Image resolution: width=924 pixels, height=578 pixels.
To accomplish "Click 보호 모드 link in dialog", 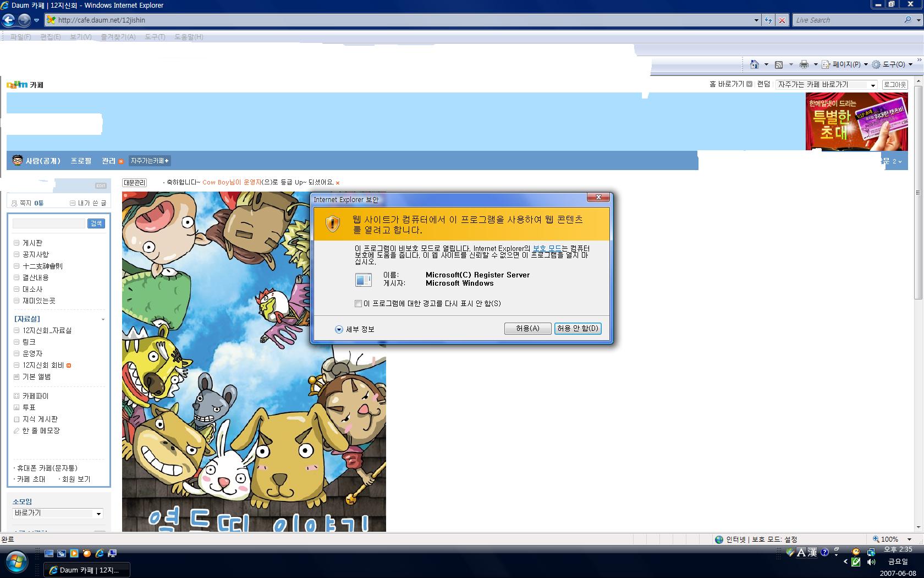I will [x=547, y=249].
